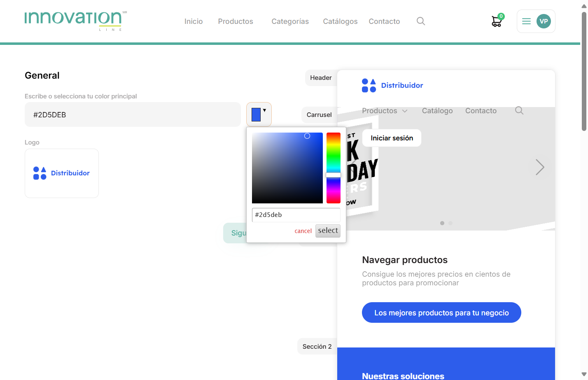The image size is (588, 380).
Task: Confirm color with the select button
Action: pos(328,231)
